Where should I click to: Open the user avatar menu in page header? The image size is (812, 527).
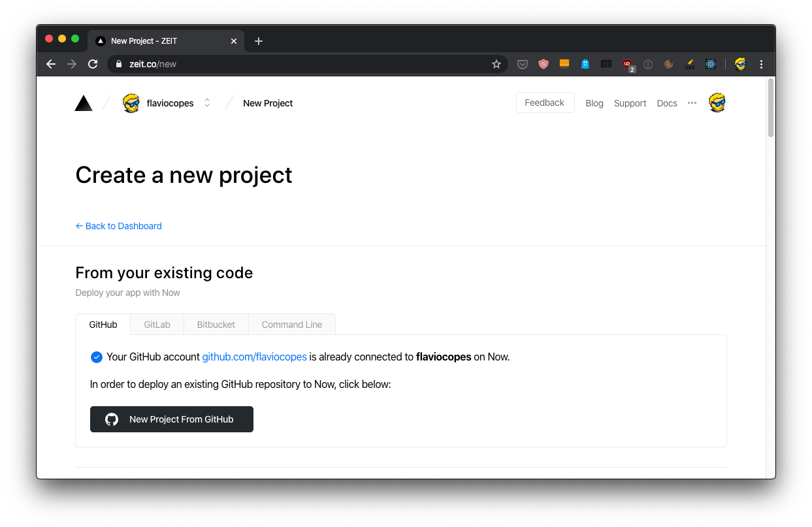click(717, 103)
